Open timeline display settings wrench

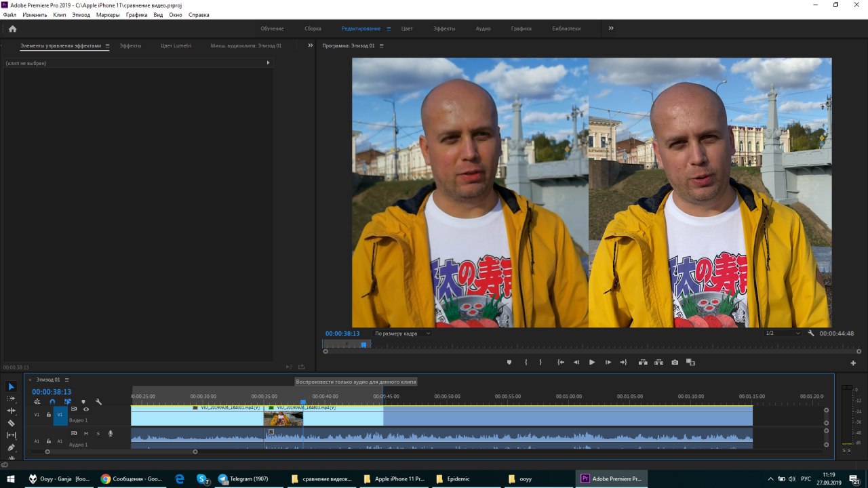98,402
